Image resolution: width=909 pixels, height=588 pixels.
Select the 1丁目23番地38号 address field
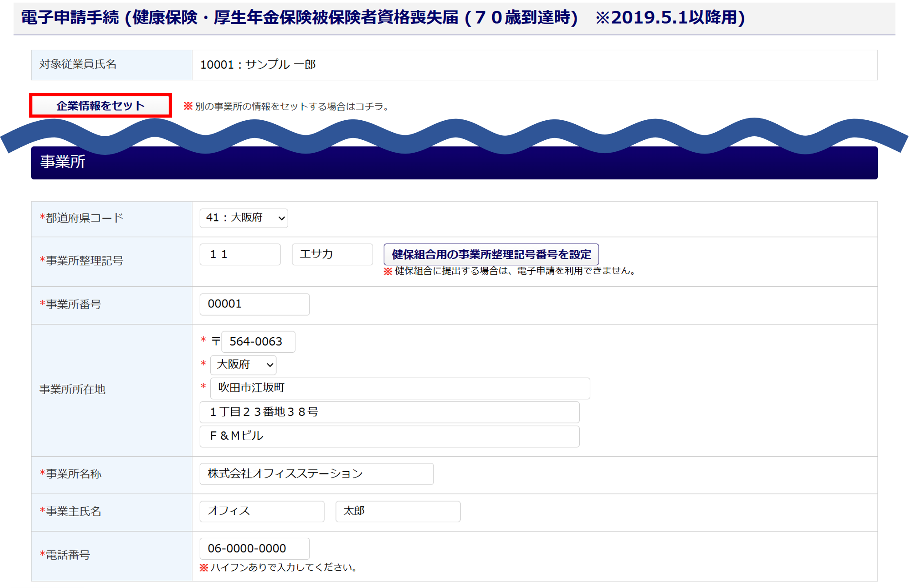(x=389, y=412)
